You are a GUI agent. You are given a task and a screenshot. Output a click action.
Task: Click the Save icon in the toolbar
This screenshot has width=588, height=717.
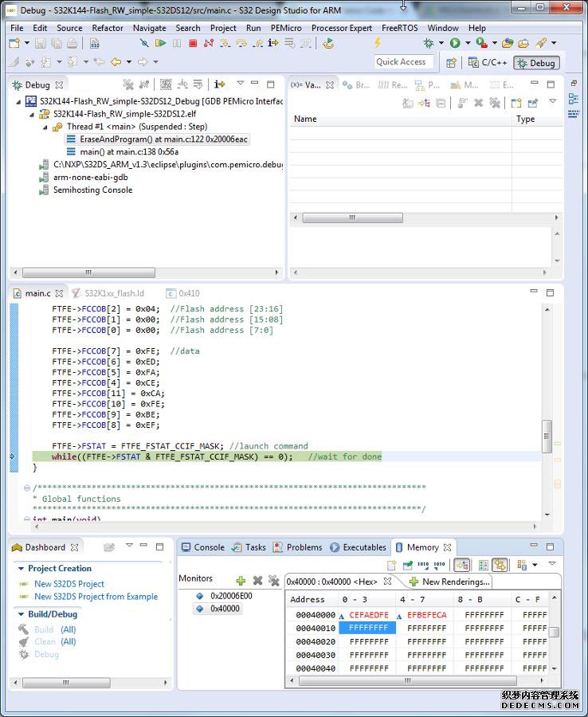coord(41,44)
